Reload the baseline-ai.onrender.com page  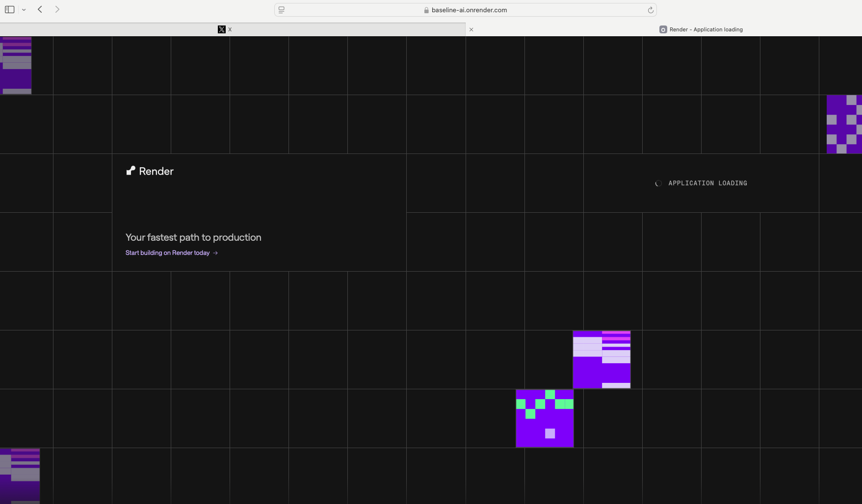pos(651,10)
